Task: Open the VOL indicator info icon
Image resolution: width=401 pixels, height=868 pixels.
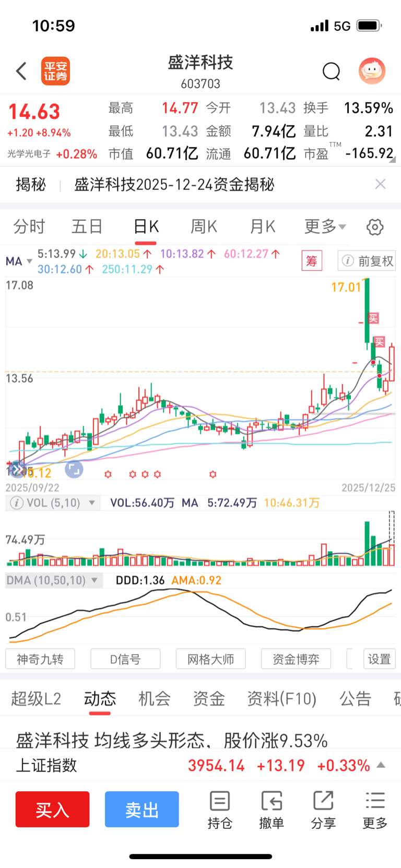Action: point(17,503)
